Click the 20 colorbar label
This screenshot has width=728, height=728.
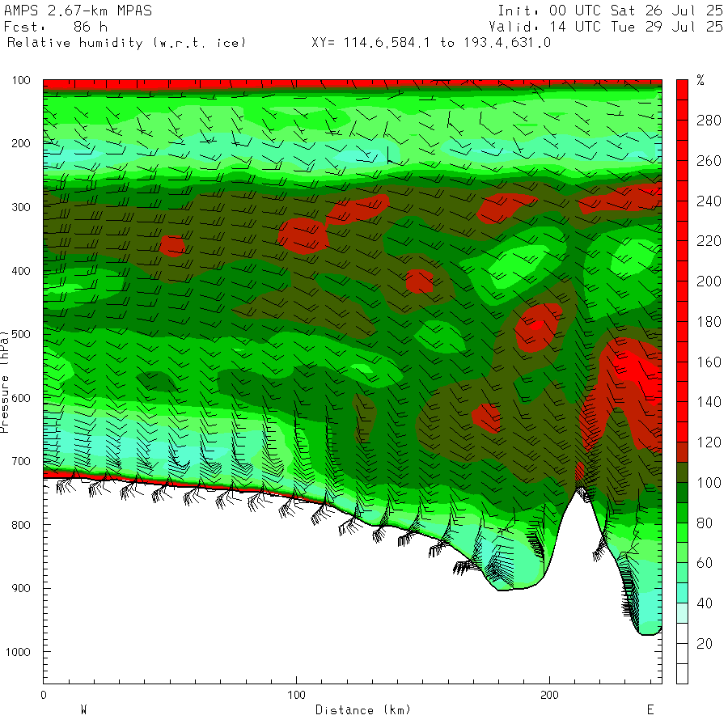(x=705, y=644)
